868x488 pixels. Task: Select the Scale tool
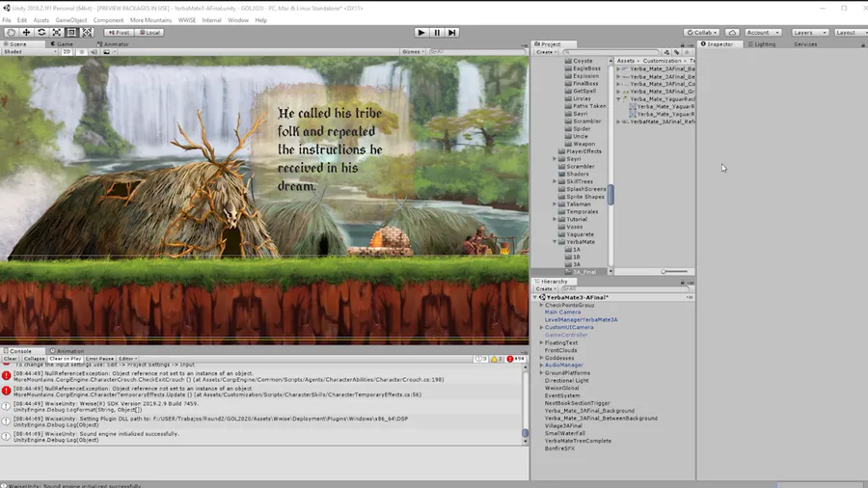(57, 33)
